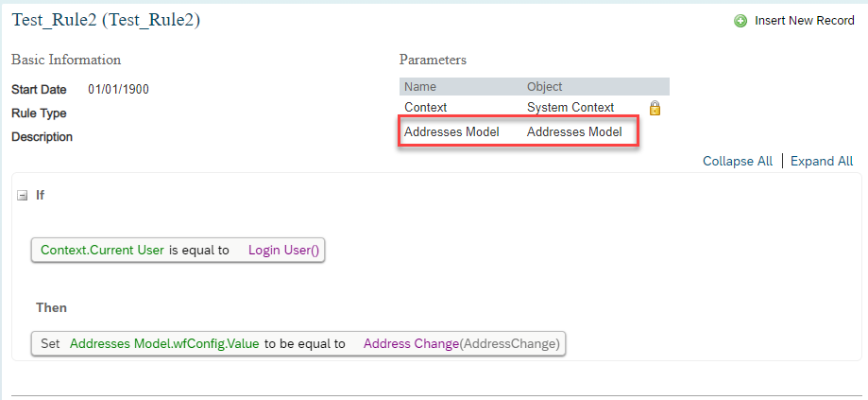
Task: Select the Addresses Model.wfConfig.Value field expression
Action: [x=164, y=343]
